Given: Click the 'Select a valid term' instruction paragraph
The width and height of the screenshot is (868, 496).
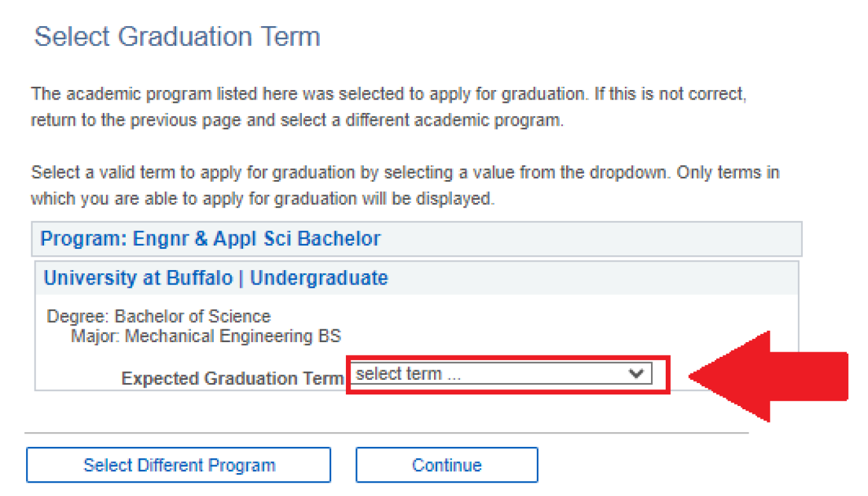Looking at the screenshot, I should [405, 185].
